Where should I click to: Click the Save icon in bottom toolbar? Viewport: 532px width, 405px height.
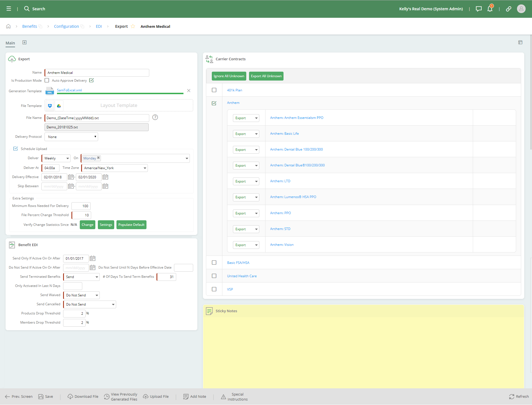tap(46, 397)
